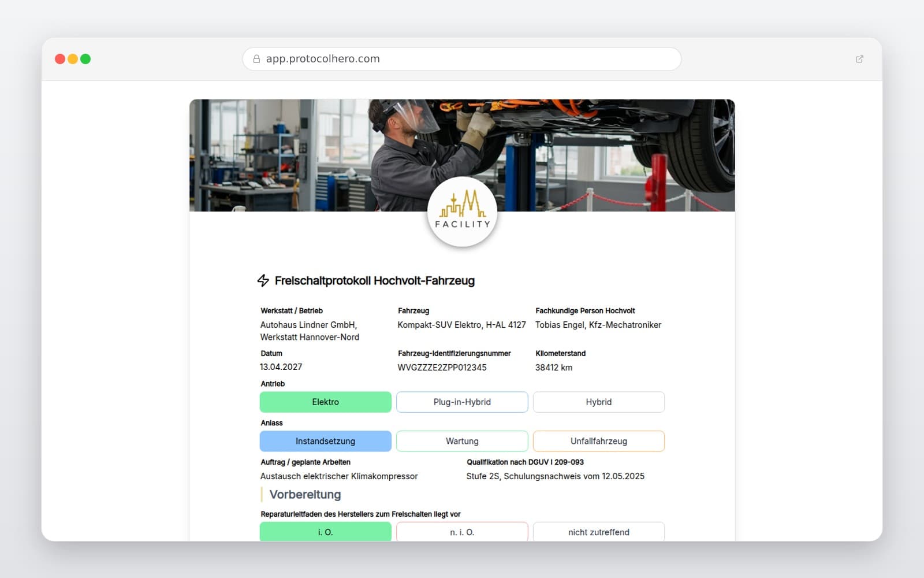Screen dimensions: 924x578
Task: Select Plug-in-Hybrid as Antrieb
Action: point(462,402)
